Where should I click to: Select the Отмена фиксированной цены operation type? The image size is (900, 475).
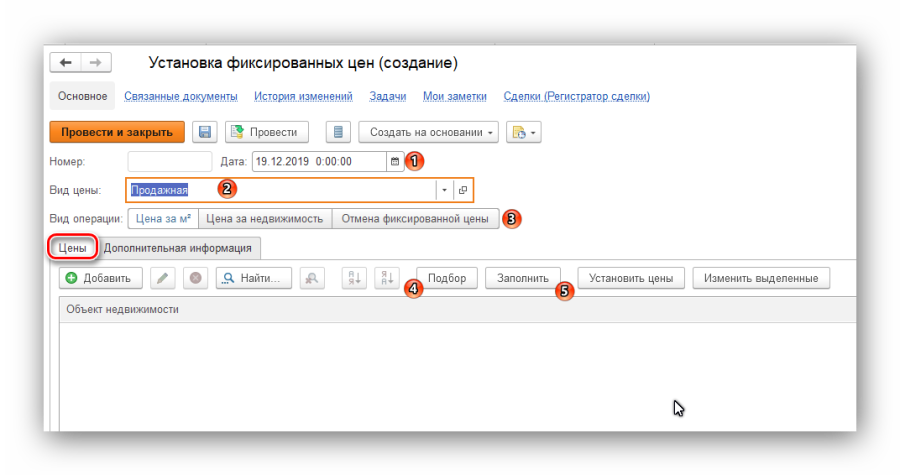415,218
